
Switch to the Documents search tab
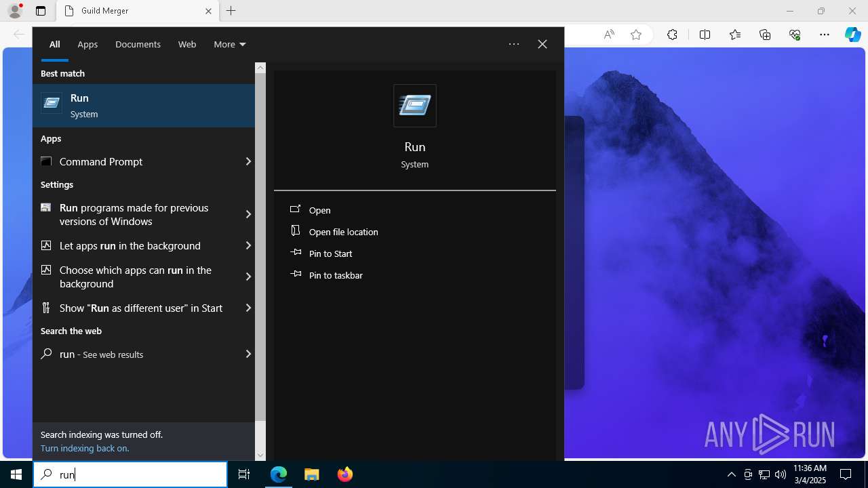pos(138,44)
